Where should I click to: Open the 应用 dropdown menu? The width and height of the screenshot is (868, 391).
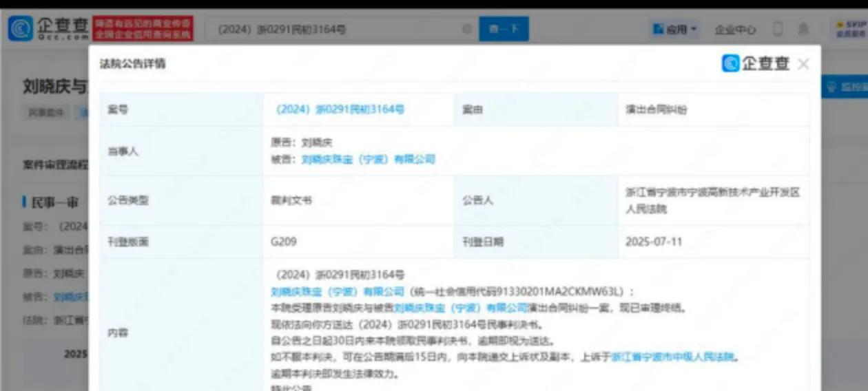point(674,30)
